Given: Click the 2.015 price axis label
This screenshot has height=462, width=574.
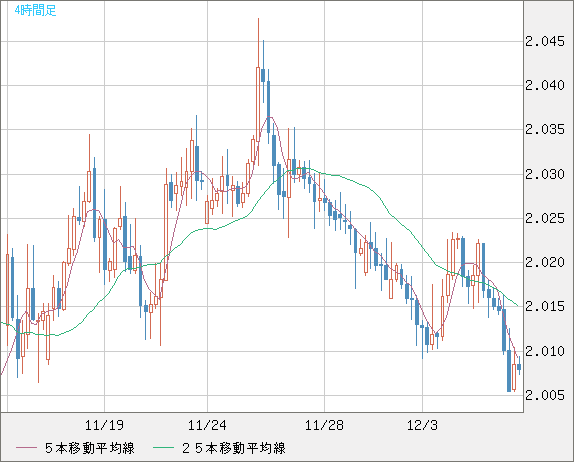Looking at the screenshot, I should click(545, 306).
